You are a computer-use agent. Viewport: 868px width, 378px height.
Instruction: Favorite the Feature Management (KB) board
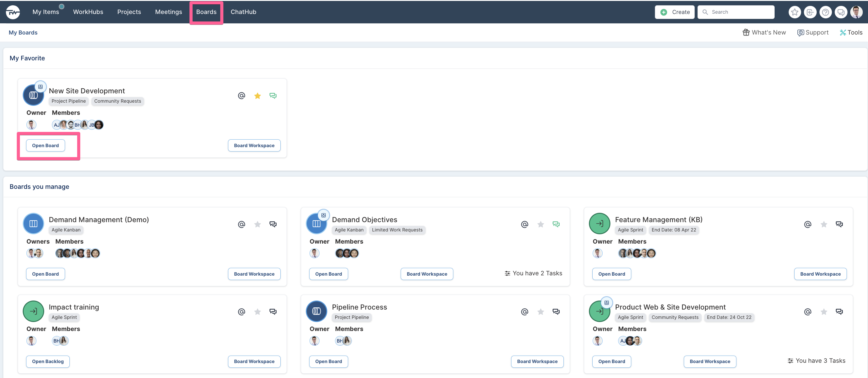point(824,224)
